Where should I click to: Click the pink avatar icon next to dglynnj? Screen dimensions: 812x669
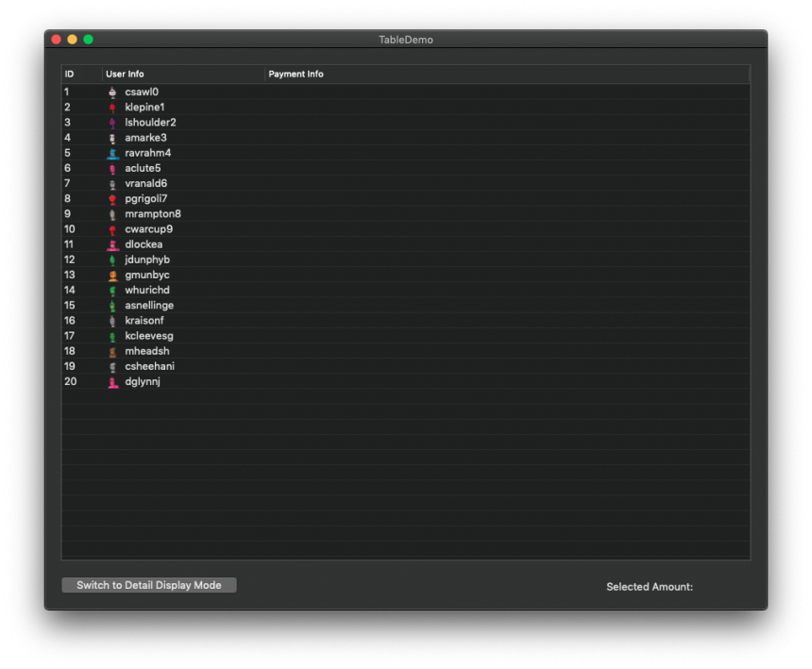tap(113, 381)
